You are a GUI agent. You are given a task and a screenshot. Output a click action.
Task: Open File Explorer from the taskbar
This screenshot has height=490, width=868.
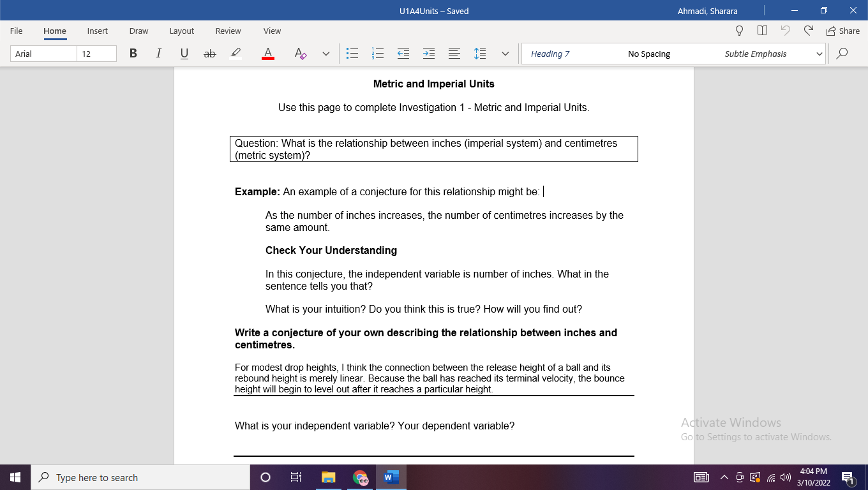(x=328, y=477)
